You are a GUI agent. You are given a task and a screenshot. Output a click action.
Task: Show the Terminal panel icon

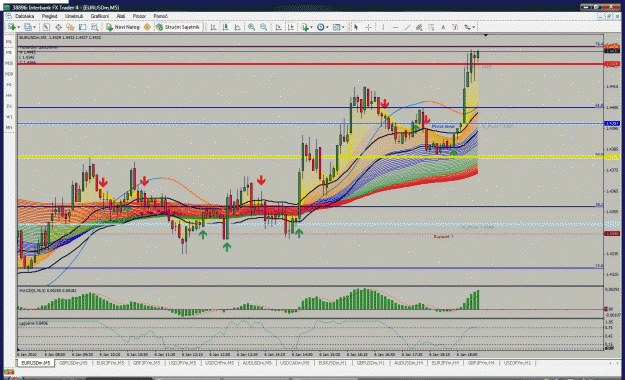point(83,27)
